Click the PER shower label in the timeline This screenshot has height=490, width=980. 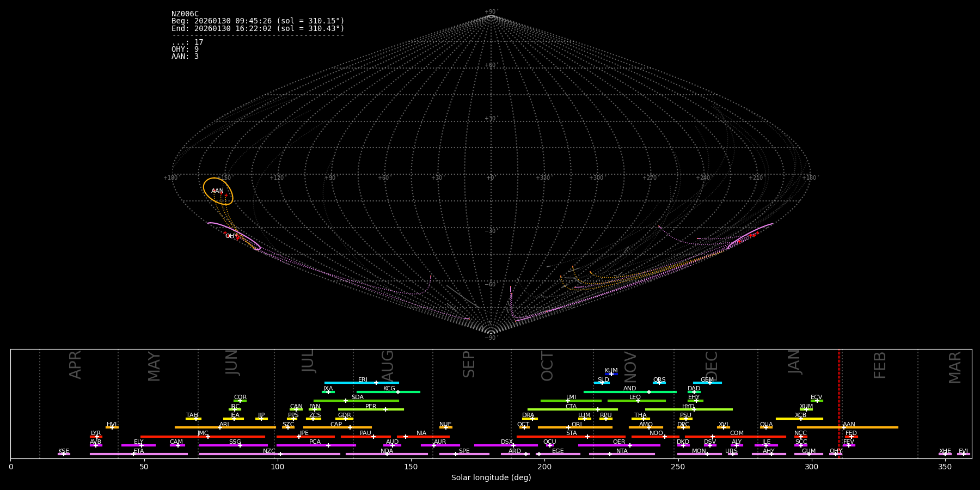coord(371,407)
